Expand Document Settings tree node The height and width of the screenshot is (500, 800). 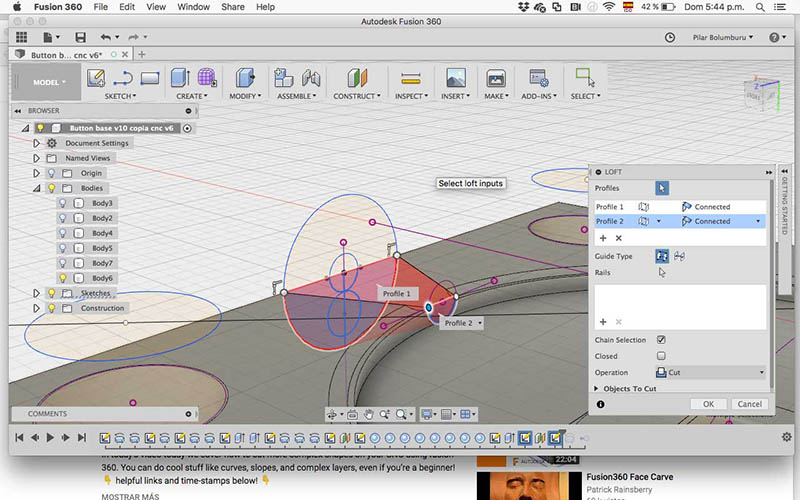tap(36, 143)
